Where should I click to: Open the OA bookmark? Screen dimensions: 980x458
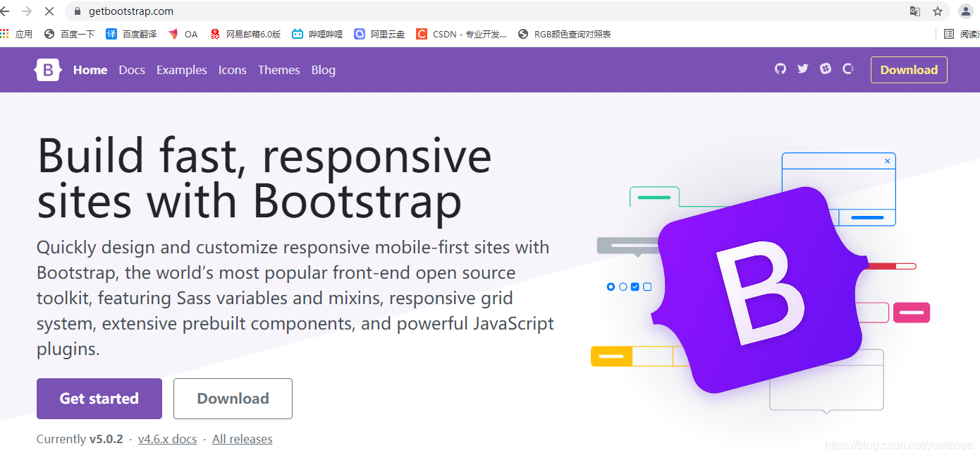pyautogui.click(x=183, y=34)
